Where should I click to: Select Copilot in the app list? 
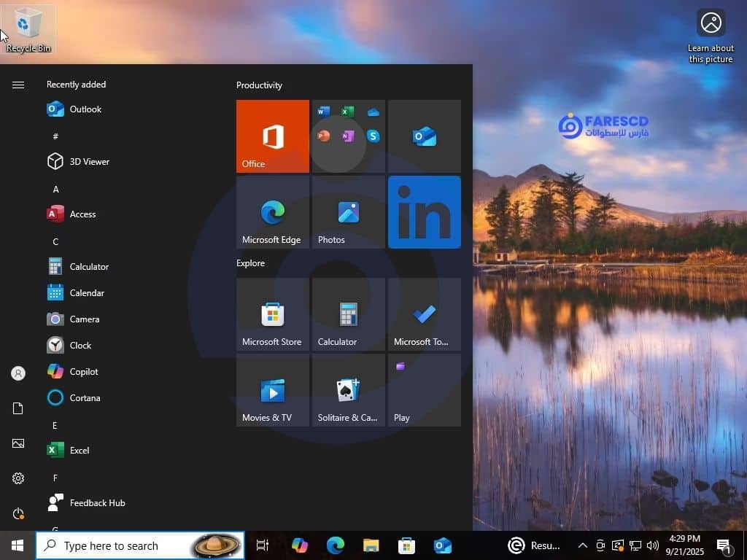pos(84,372)
